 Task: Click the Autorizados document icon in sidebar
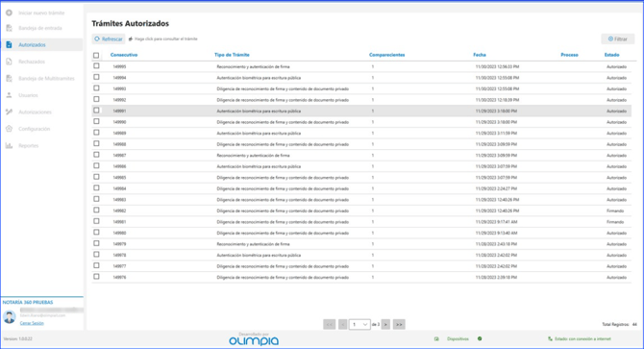(x=9, y=44)
